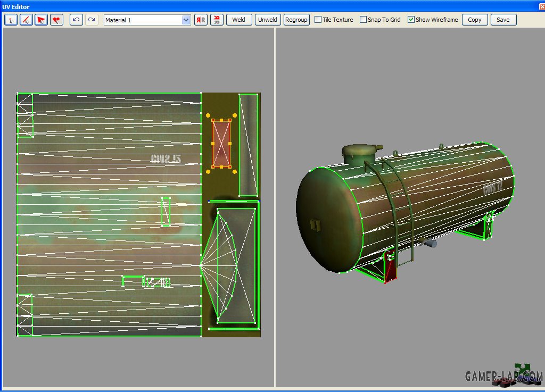Open the Material 1 dropdown
545x392 pixels.
[x=186, y=20]
